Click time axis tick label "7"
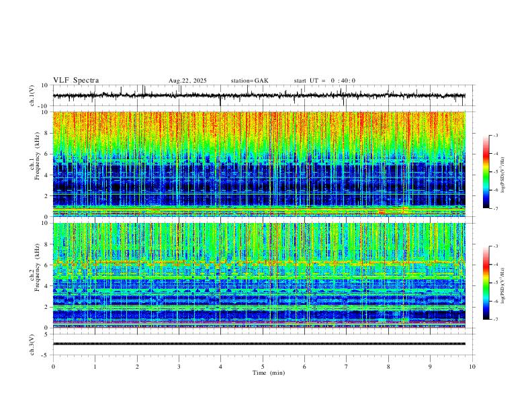This screenshot has width=532, height=411. pos(347,367)
